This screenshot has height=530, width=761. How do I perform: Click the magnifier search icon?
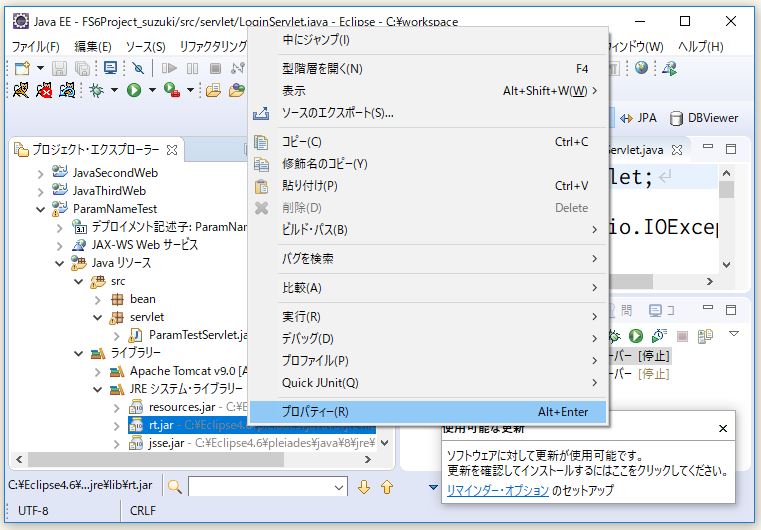175,486
